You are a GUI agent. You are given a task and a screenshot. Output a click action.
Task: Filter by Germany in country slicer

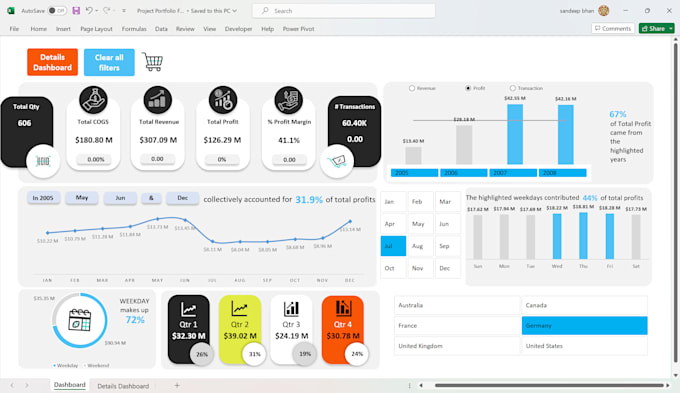[585, 325]
